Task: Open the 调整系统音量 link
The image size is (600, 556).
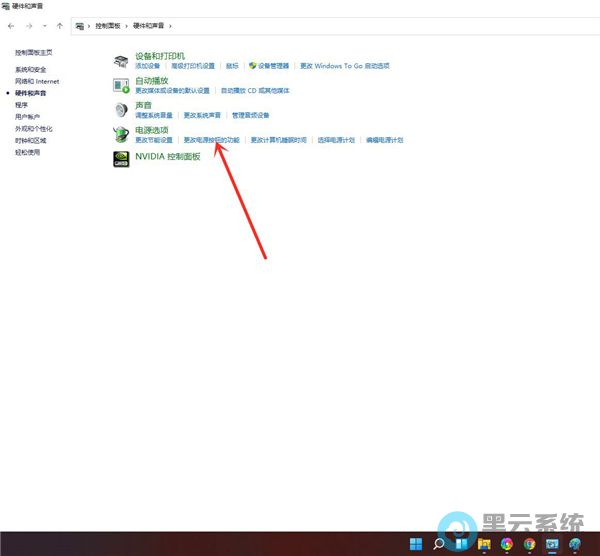Action: (x=154, y=115)
